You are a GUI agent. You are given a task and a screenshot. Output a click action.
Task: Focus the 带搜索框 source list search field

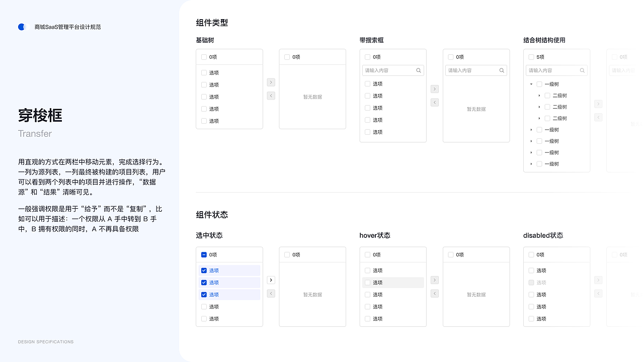click(x=393, y=70)
